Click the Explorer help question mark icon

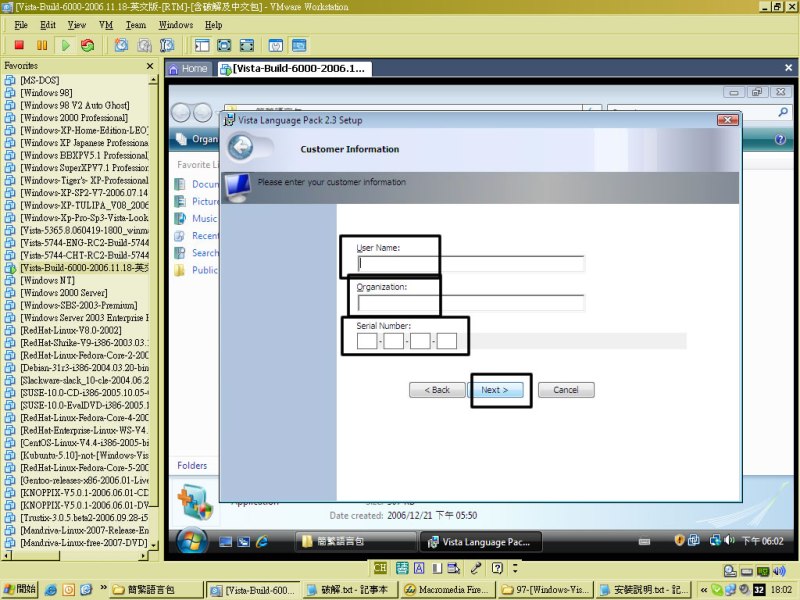tap(780, 139)
